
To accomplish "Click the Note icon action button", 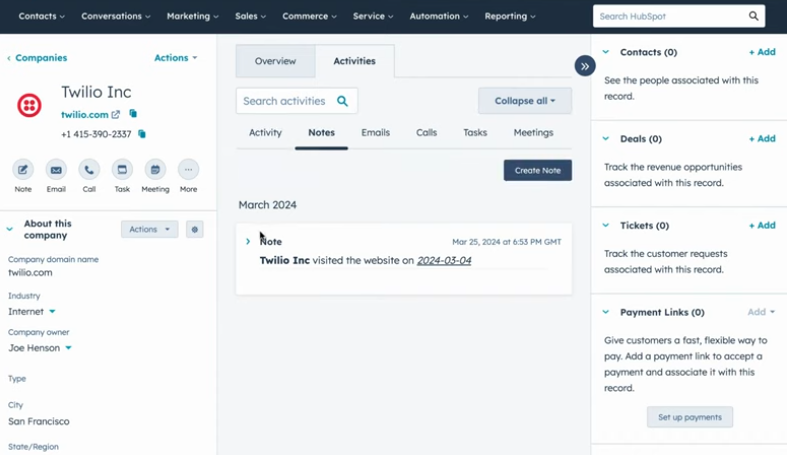I will point(23,170).
